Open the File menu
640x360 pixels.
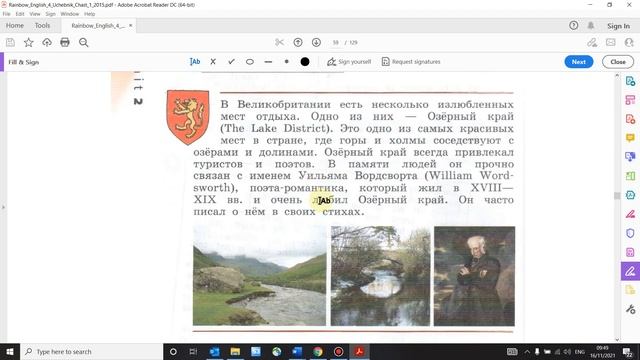[7, 14]
